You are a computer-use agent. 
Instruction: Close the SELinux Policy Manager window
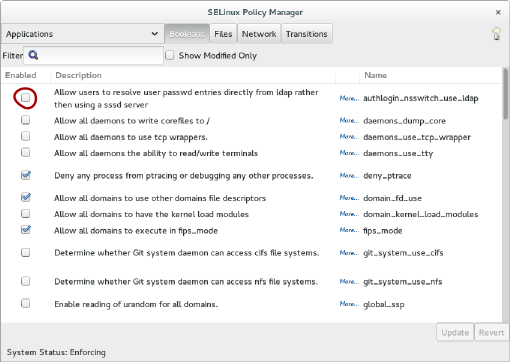(498, 12)
